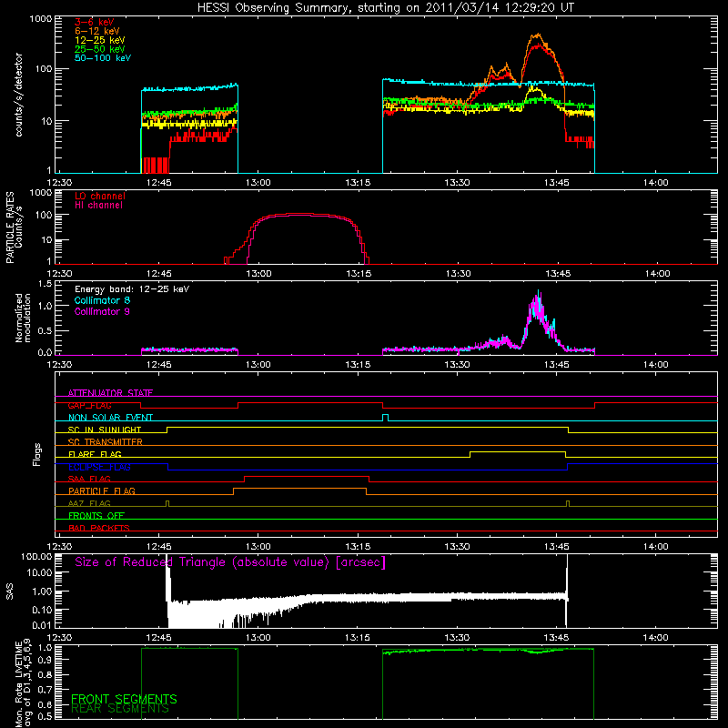Click the 0.9 value on livetime axis
728x728 pixels.
(45, 661)
